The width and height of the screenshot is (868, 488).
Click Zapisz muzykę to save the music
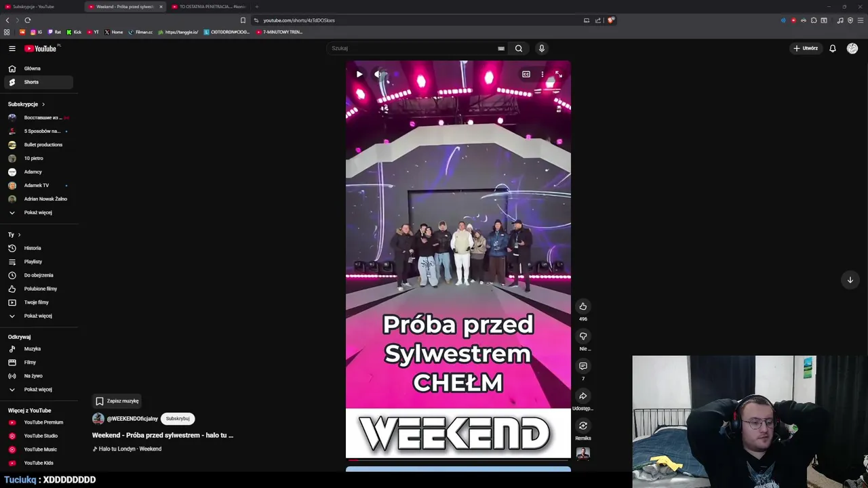117,401
